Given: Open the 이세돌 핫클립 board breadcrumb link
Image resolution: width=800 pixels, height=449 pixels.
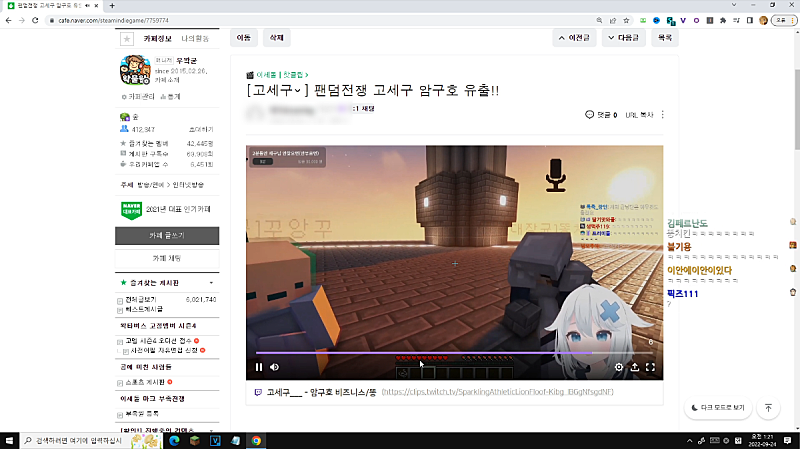Looking at the screenshot, I should (x=282, y=75).
